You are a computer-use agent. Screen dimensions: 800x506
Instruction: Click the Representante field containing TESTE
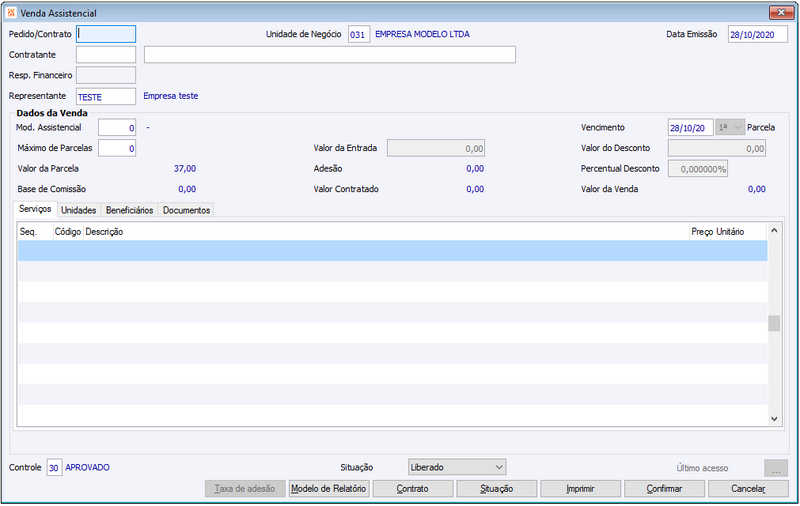(x=106, y=96)
